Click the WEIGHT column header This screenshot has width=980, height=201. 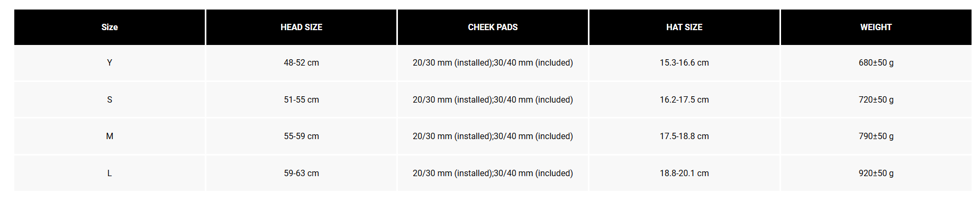coord(876,27)
